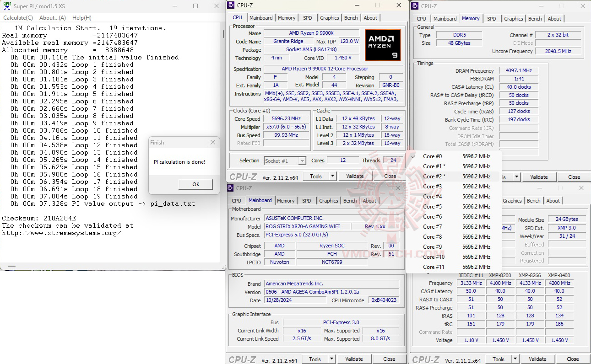Switch to CPU tab in the Memory tab window
Viewport: 591px width, 364px height.
point(422,19)
